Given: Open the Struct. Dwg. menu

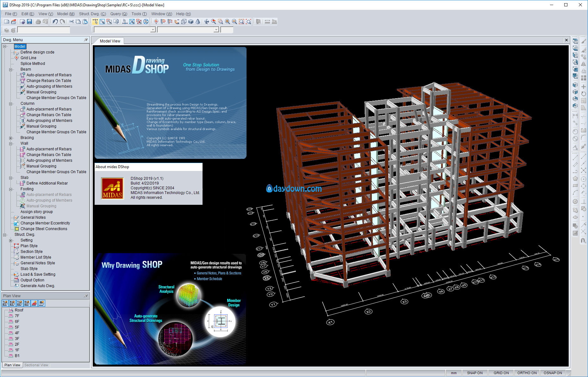Looking at the screenshot, I should pyautogui.click(x=92, y=14).
